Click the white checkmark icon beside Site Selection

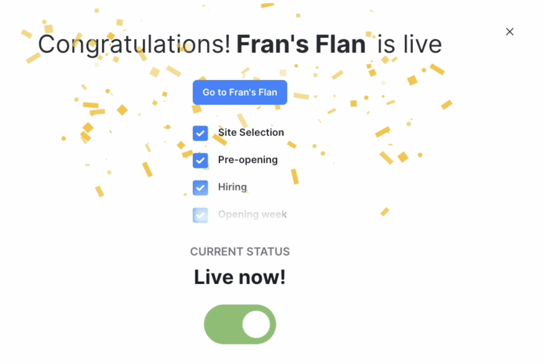200,133
